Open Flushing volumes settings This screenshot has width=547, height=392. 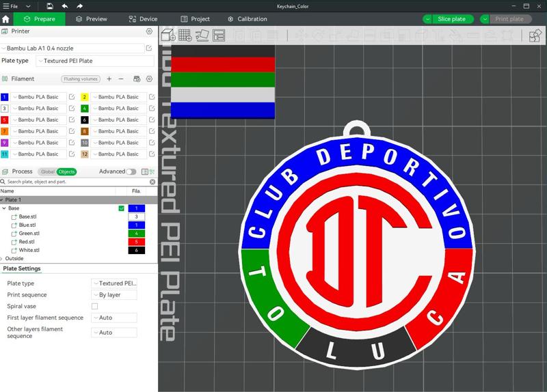click(81, 79)
